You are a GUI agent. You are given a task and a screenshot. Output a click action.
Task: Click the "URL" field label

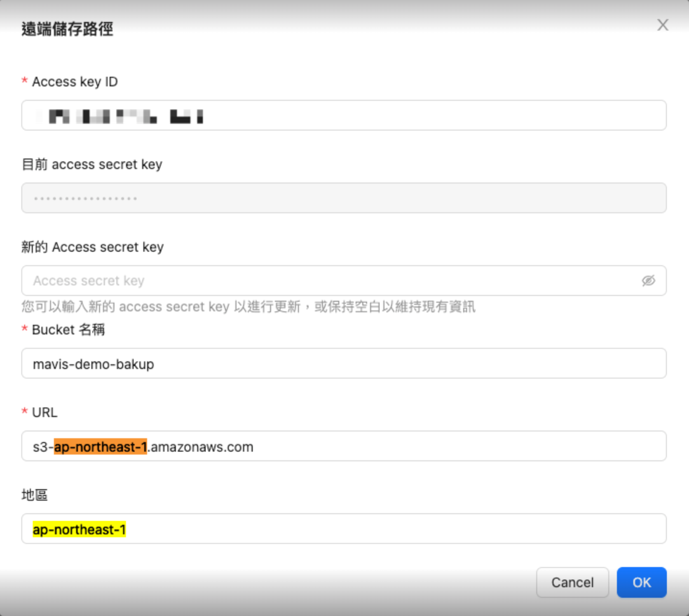tap(45, 412)
